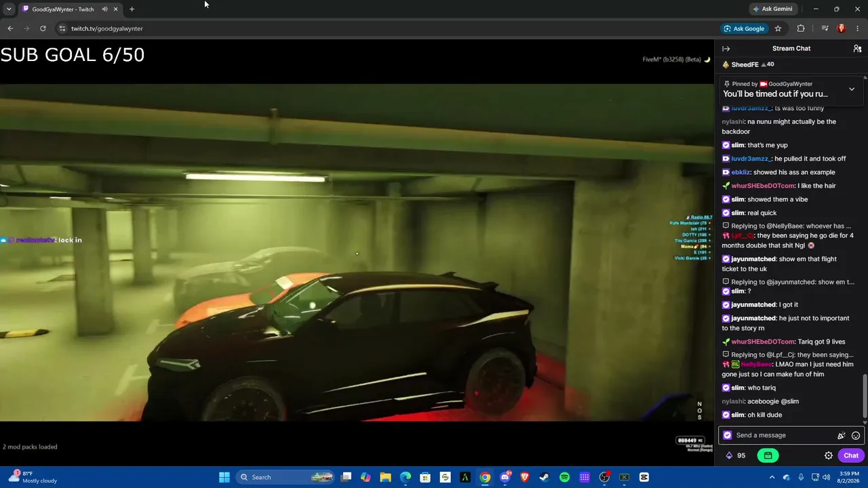868x488 pixels.
Task: Claim the green channel points chest bonus
Action: tap(768, 455)
